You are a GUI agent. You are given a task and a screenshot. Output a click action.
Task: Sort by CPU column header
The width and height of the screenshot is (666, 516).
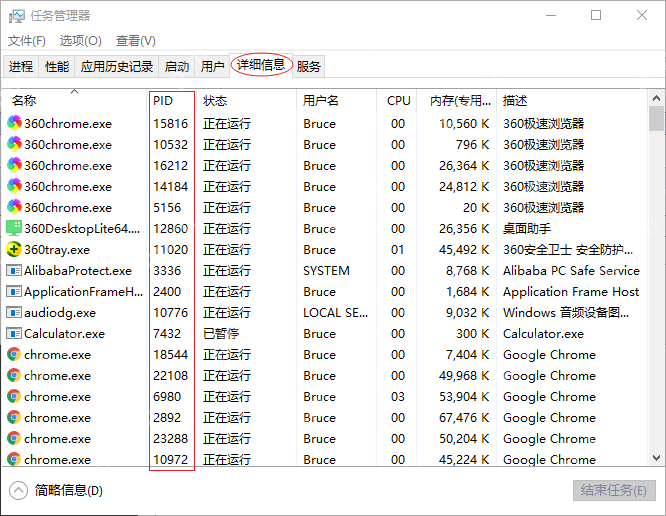396,101
